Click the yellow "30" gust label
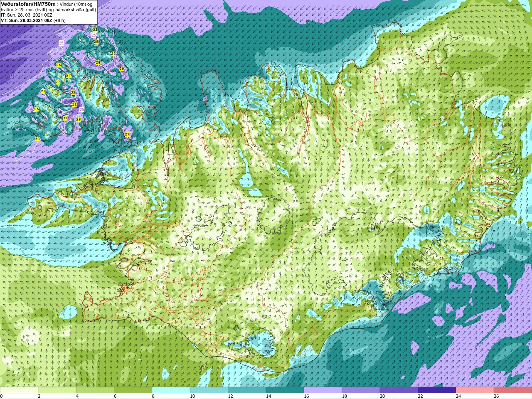532x399 pixels. coord(37,139)
